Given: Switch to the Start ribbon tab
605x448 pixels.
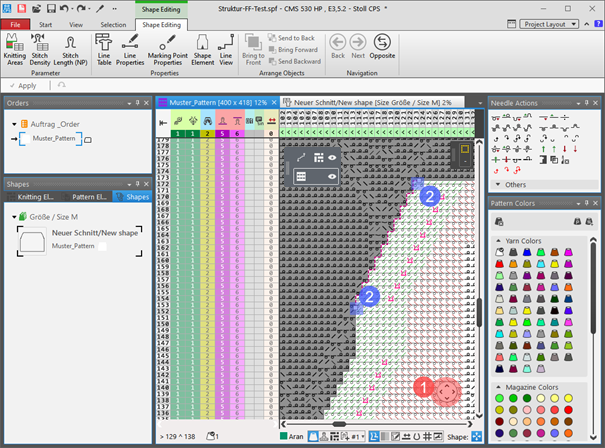Looking at the screenshot, I should click(46, 23).
